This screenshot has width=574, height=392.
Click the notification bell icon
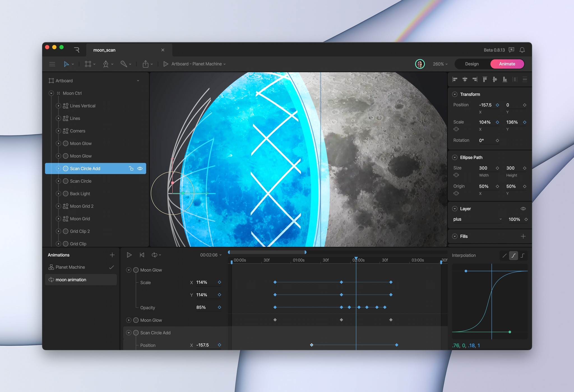point(522,50)
